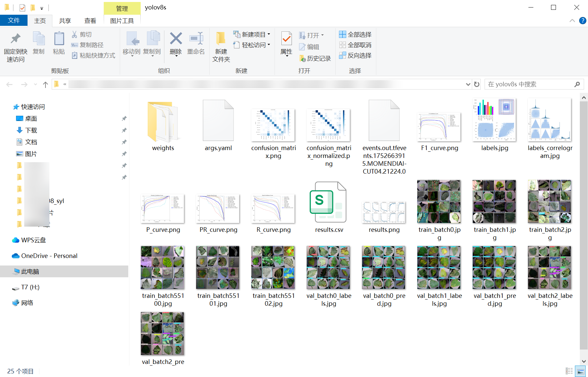Collapse the ribbon with chevron
Screen dimensions: 588x377
572,21
